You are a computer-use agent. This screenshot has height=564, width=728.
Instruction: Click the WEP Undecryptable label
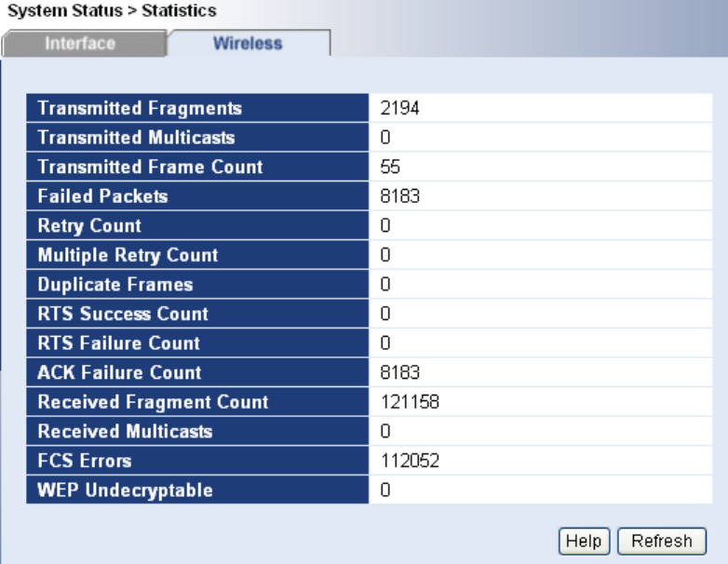pos(125,490)
